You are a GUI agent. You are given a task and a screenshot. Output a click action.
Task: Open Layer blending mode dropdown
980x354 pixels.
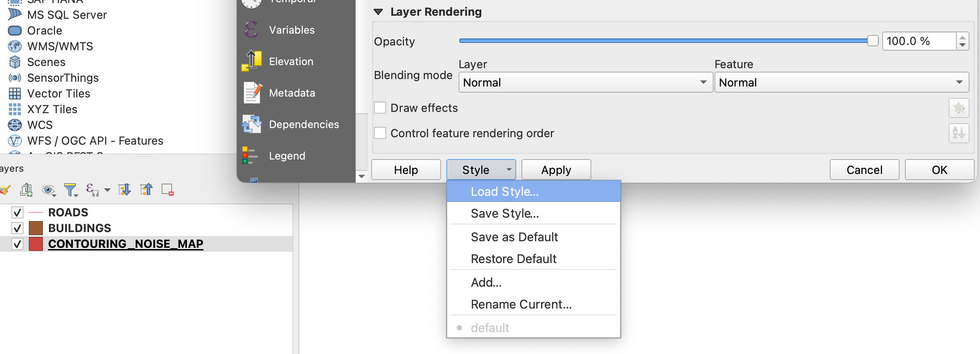pyautogui.click(x=585, y=82)
